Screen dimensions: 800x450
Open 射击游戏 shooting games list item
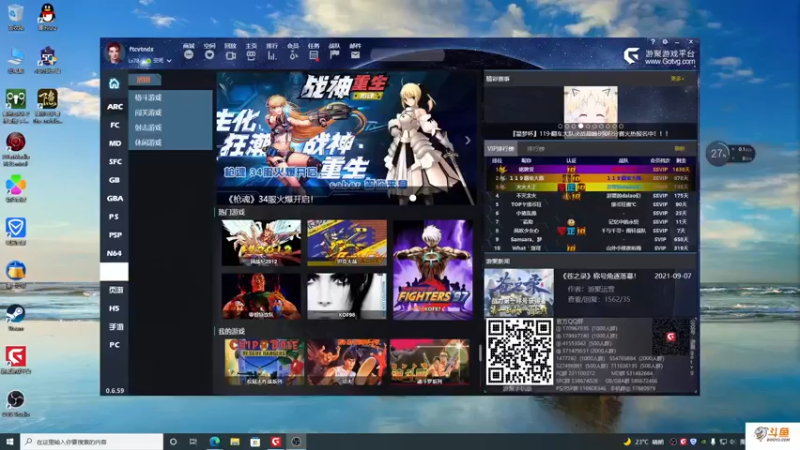(170, 128)
